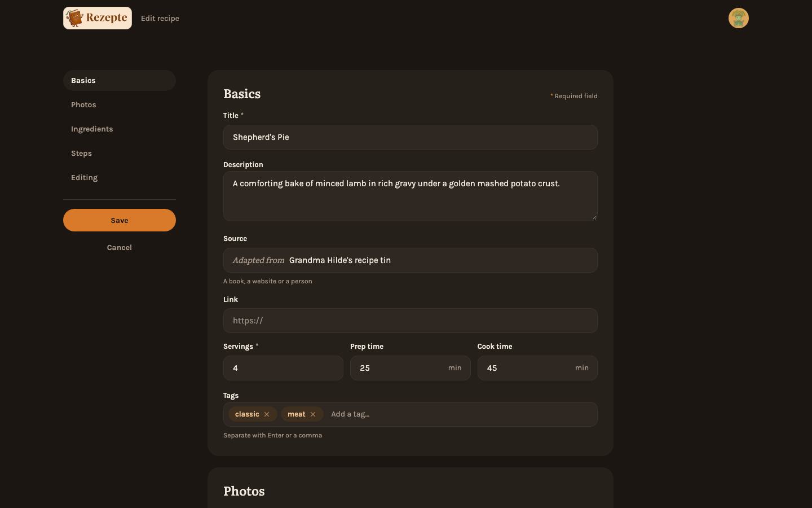Click the Add a tag input
Screen dimensions: 812x508
click(x=460, y=414)
